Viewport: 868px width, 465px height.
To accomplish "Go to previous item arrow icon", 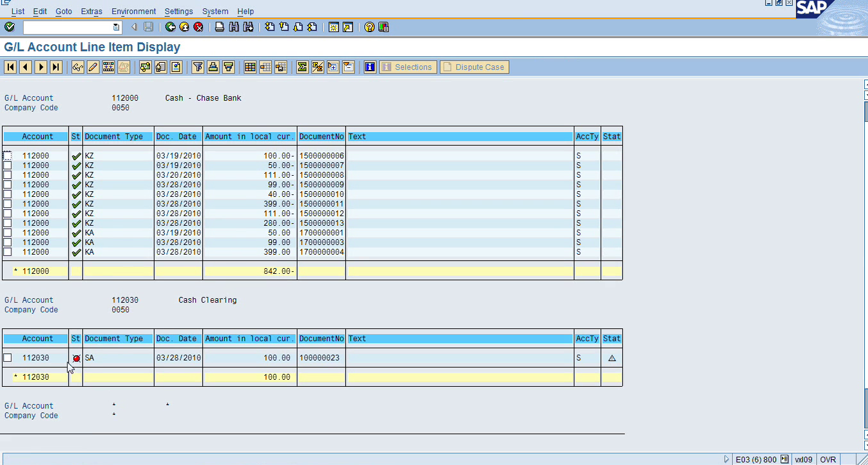I will pyautogui.click(x=26, y=67).
